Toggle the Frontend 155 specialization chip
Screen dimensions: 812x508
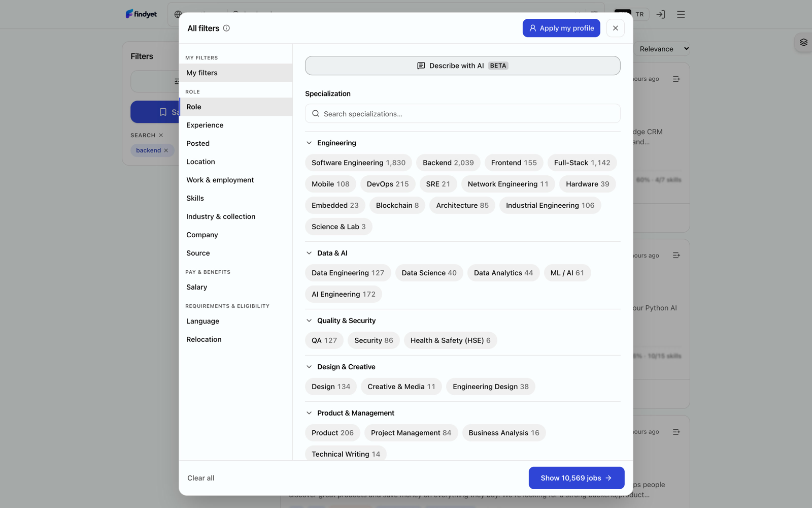pyautogui.click(x=514, y=163)
